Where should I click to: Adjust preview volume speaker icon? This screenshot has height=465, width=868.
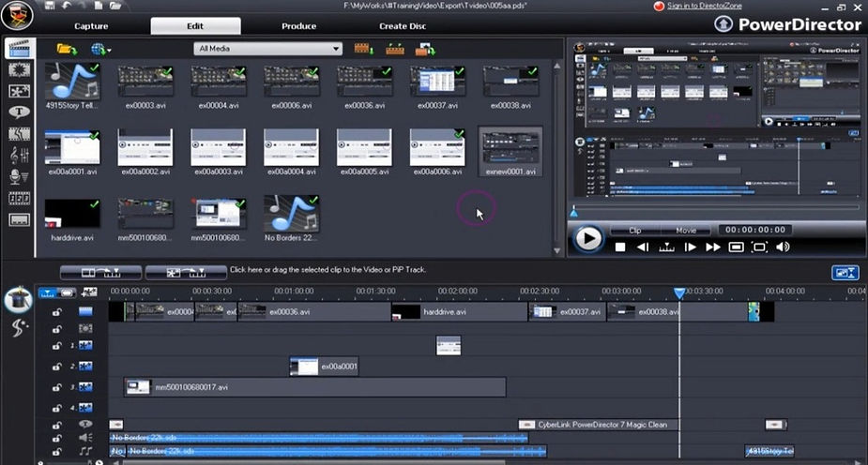click(783, 247)
